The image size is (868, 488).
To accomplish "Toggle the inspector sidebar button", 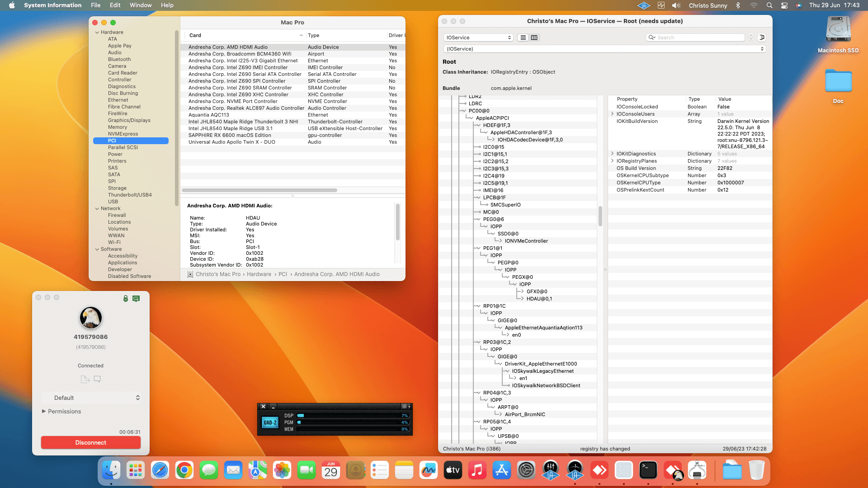I will pos(762,38).
